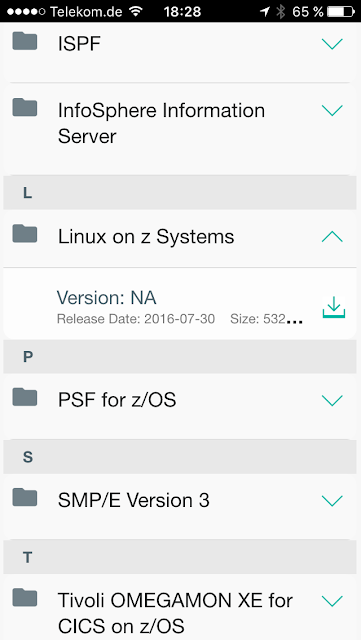The image size is (361, 640).
Task: Tap the Telekom.de carrier label
Action: click(x=87, y=11)
